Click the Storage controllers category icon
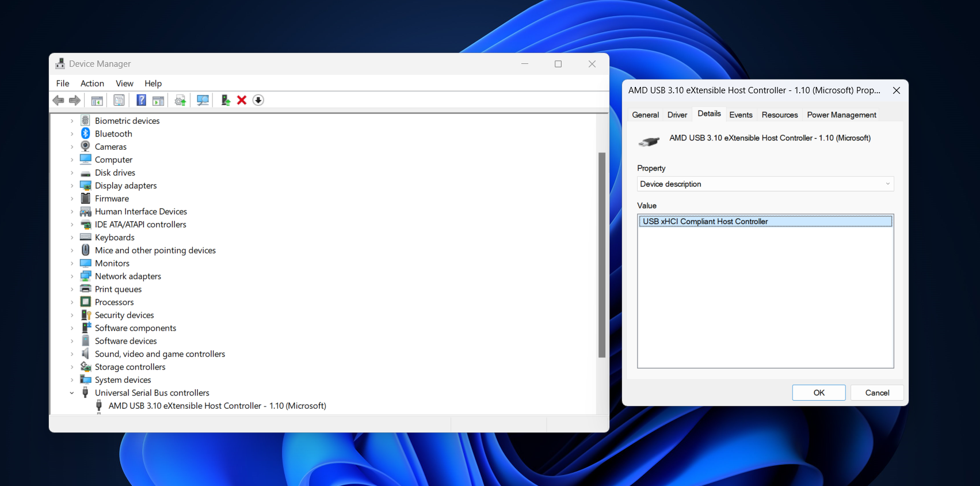 click(86, 367)
